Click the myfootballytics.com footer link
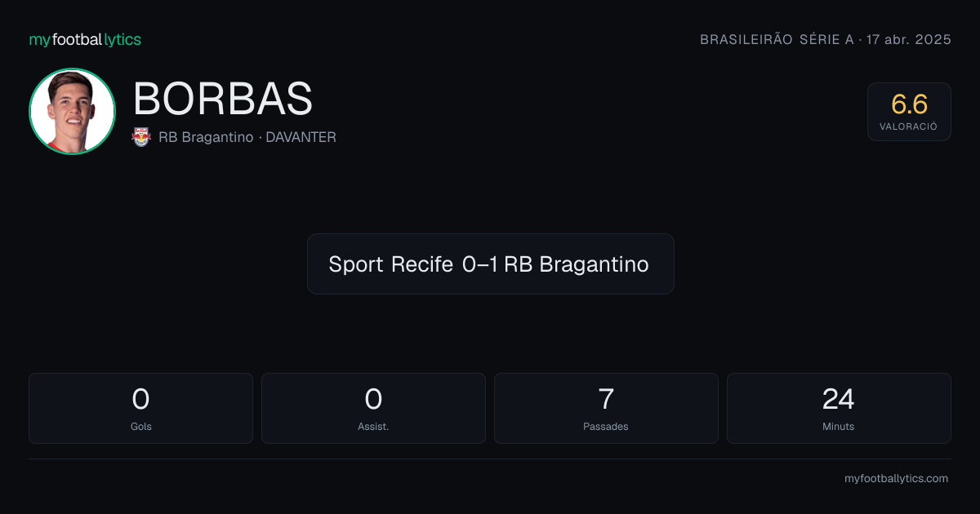Viewport: 980px width, 514px height. point(896,479)
